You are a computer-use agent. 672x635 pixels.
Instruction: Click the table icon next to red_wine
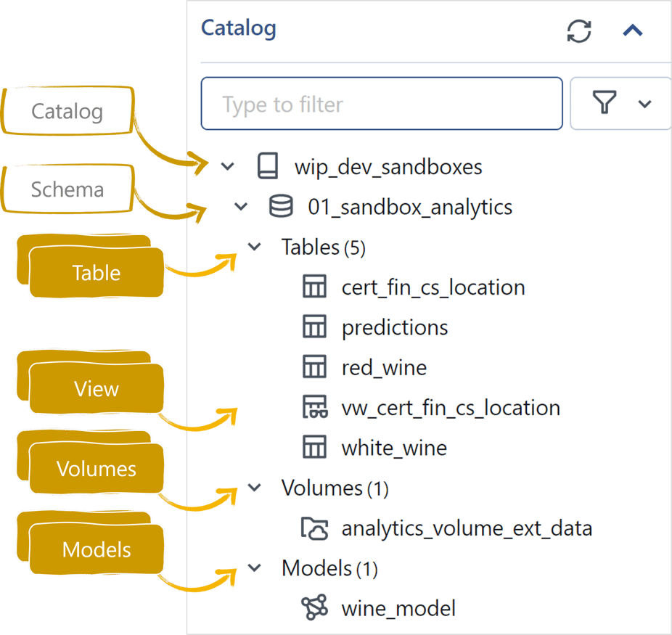coord(314,367)
